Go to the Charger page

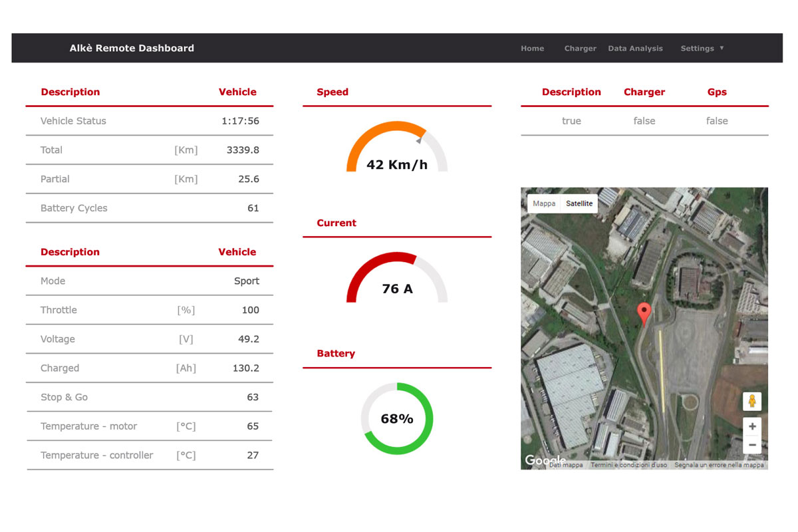pos(580,49)
